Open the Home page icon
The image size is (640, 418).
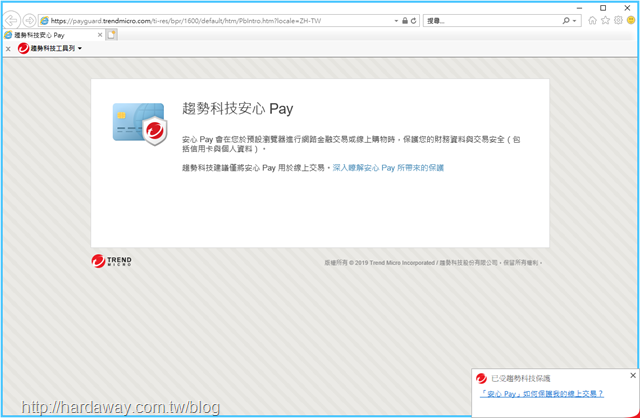tap(592, 20)
